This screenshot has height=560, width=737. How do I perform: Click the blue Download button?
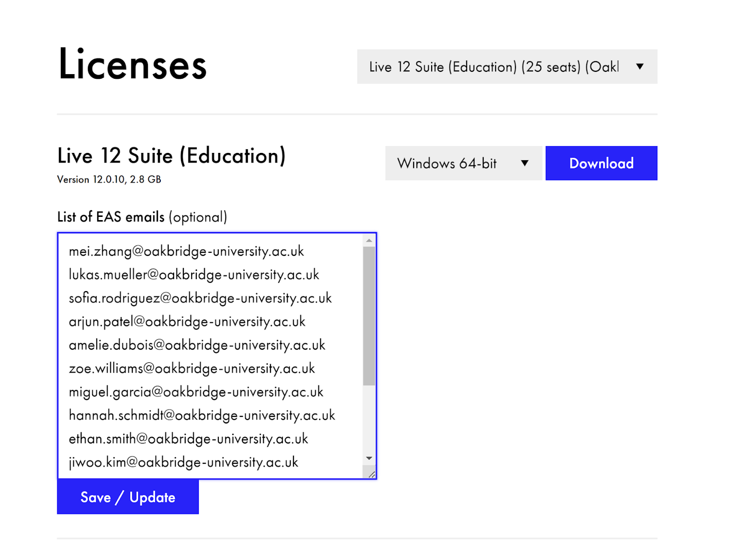point(601,163)
